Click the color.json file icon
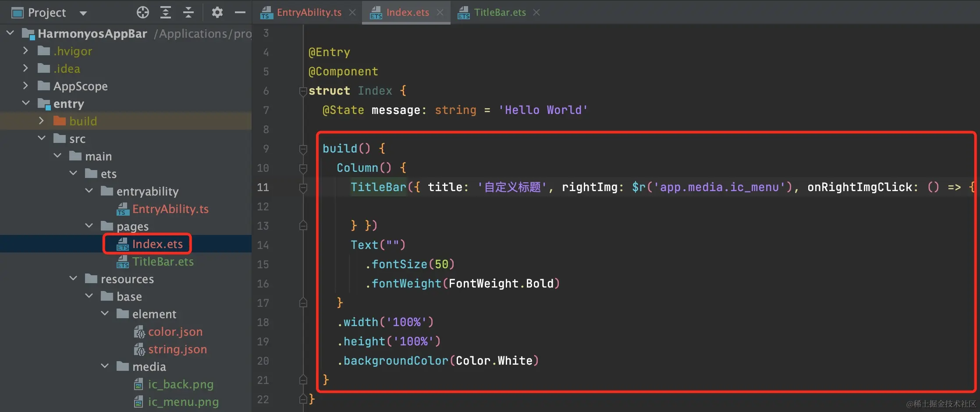The image size is (980, 412). pos(139,332)
